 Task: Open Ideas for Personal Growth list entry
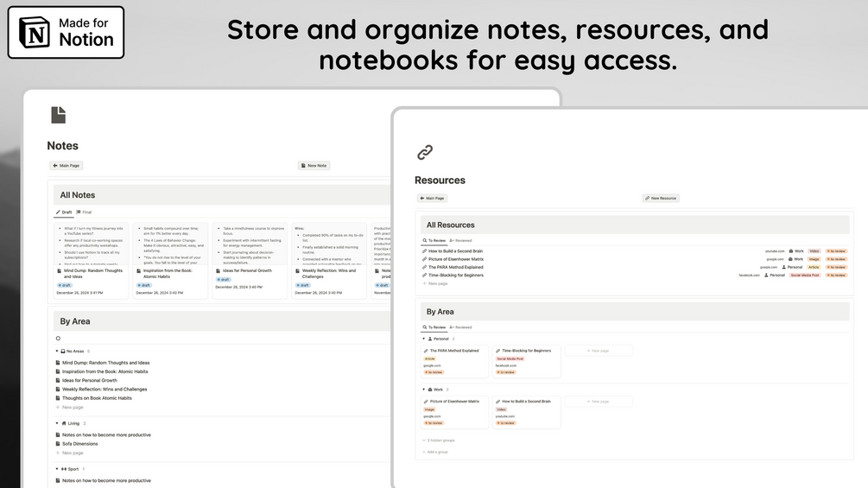[x=89, y=381]
